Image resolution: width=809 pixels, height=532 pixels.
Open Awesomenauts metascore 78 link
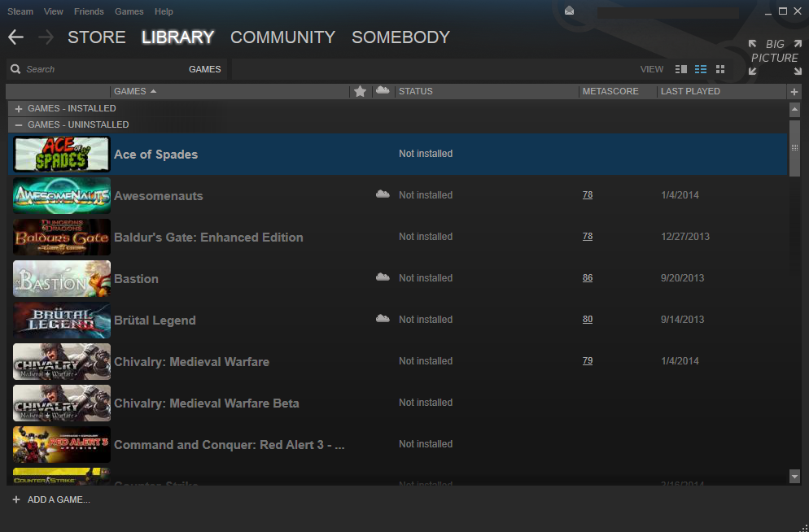click(588, 195)
